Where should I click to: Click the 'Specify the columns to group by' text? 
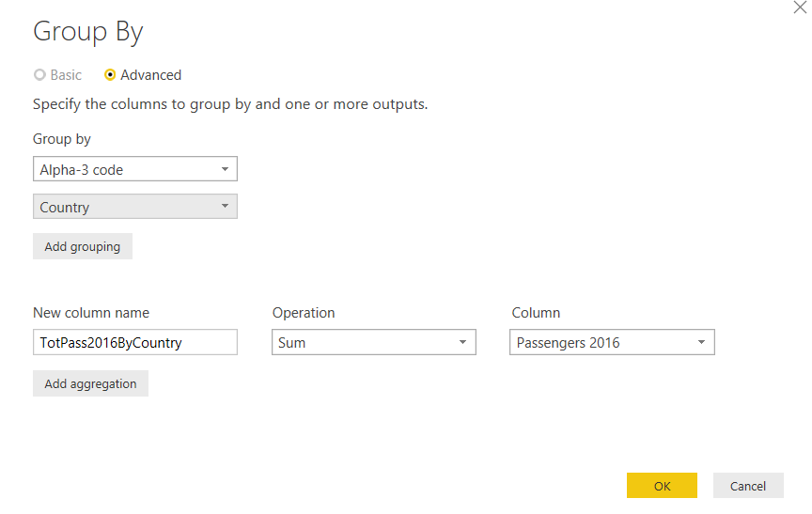pos(230,103)
